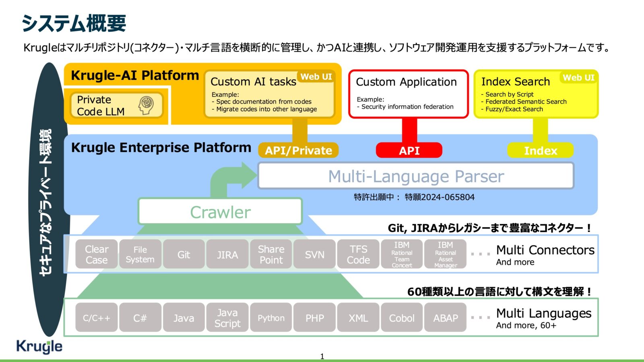Click the 'Search by Script' line

[x=509, y=94]
